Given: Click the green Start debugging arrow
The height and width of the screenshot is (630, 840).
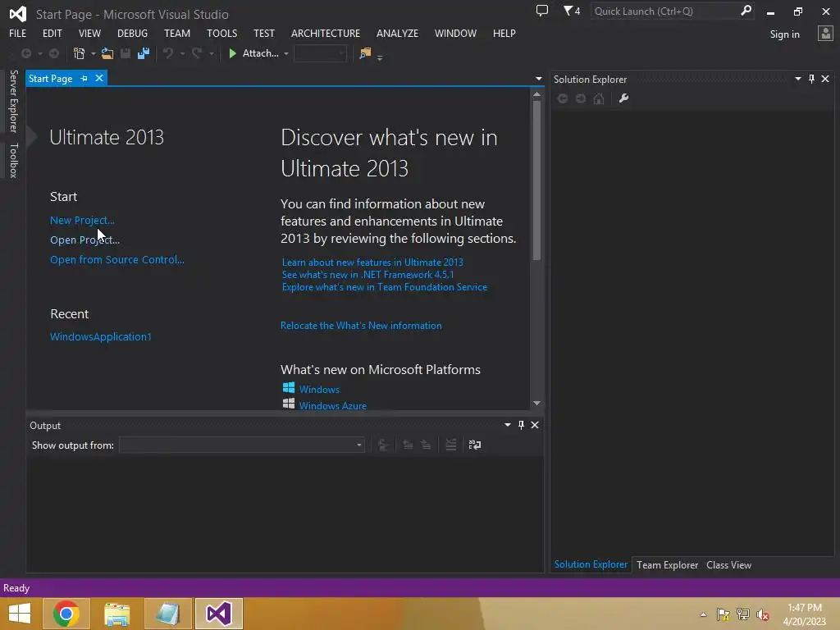Looking at the screenshot, I should pyautogui.click(x=232, y=53).
